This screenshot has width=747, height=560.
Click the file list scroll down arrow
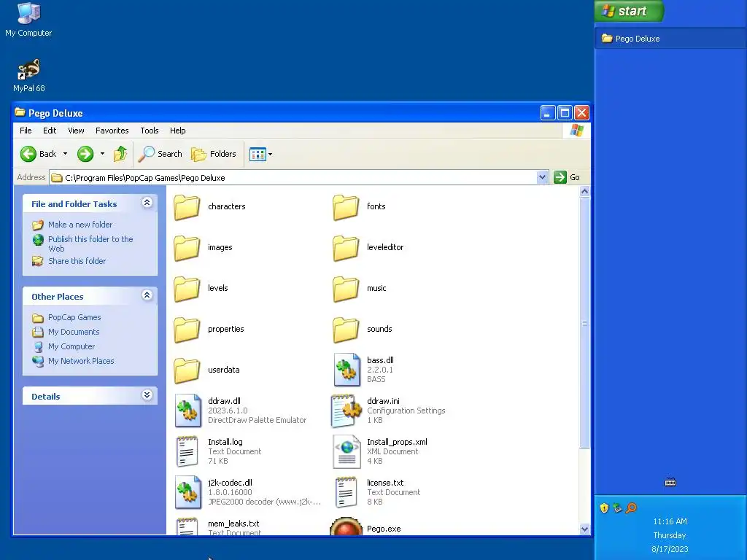(x=584, y=529)
